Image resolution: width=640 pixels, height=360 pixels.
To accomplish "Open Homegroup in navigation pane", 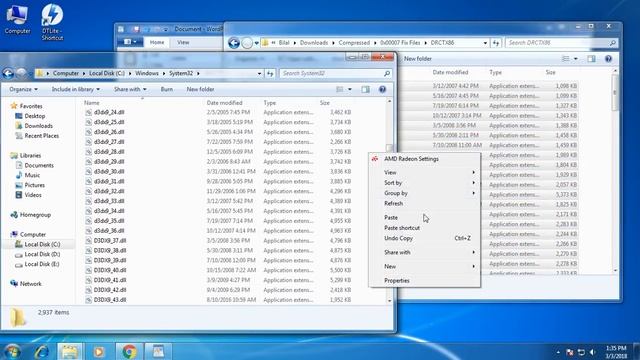I will pyautogui.click(x=35, y=215).
